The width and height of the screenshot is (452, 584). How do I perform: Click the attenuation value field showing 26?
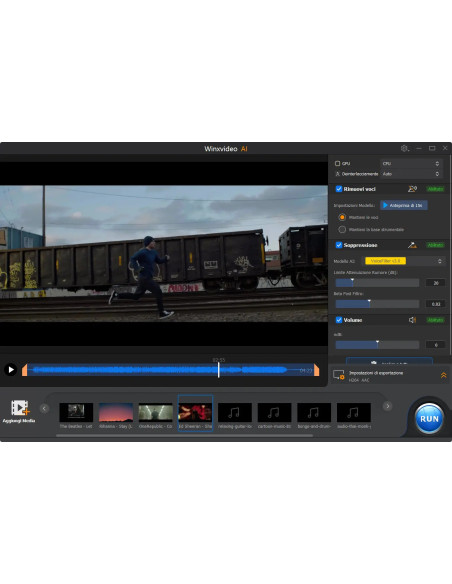(x=436, y=283)
